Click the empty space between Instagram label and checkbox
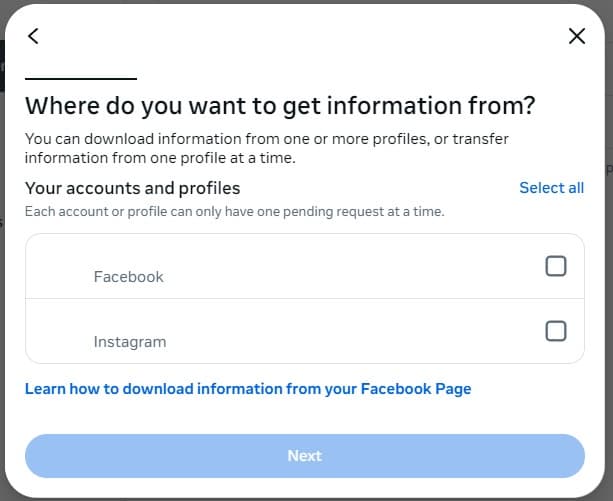 click(x=352, y=331)
